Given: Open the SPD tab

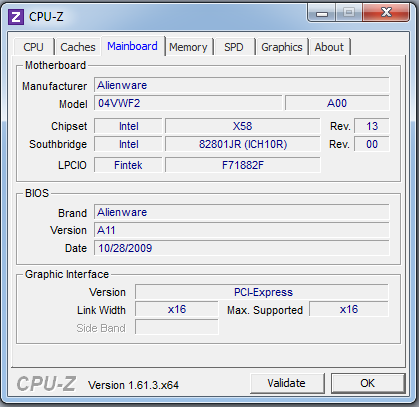Looking at the screenshot, I should (x=234, y=47).
